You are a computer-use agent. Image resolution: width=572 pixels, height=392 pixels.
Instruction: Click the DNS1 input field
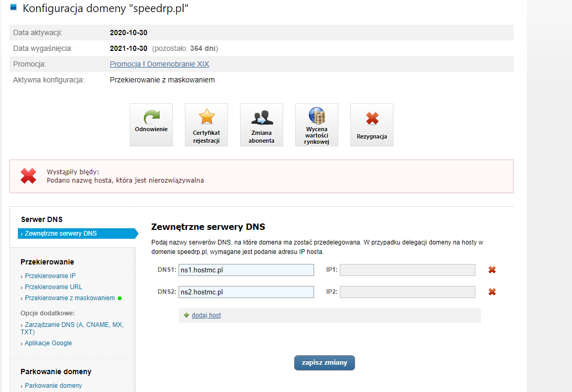[246, 270]
